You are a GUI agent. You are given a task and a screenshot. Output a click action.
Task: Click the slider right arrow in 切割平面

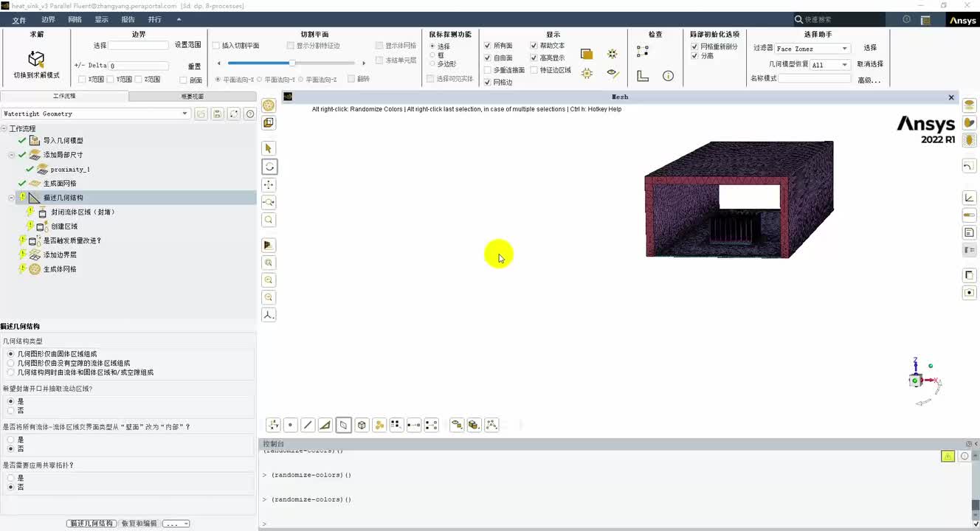point(364,63)
